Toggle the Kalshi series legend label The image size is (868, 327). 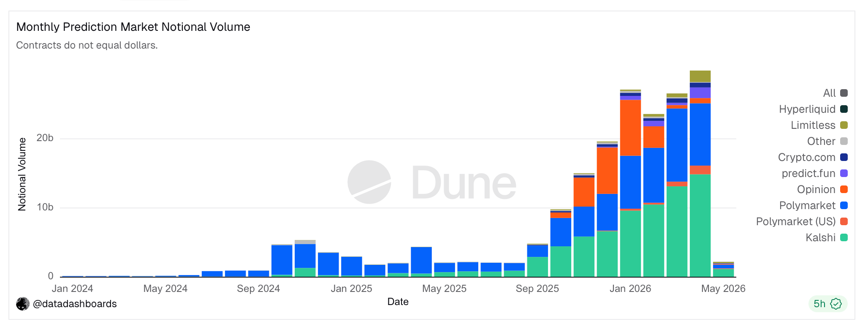820,237
